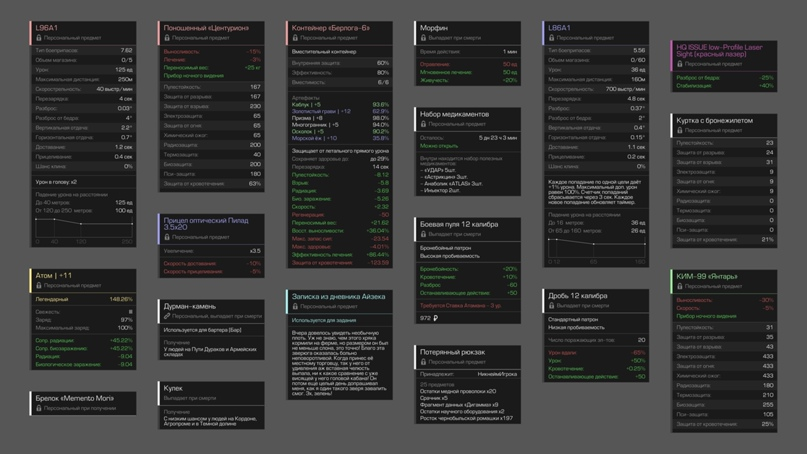Image resolution: width=807 pixels, height=454 pixels.
Task: Select the КИМ-99 «Янтарь» title
Action: (707, 276)
